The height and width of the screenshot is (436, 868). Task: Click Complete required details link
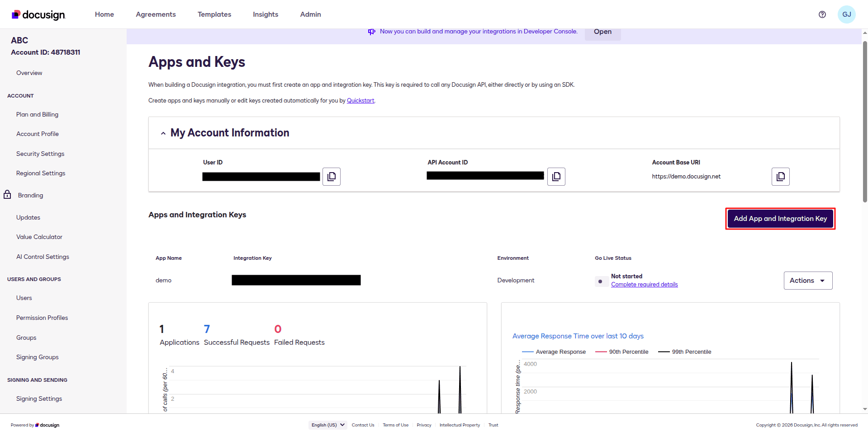(x=644, y=285)
